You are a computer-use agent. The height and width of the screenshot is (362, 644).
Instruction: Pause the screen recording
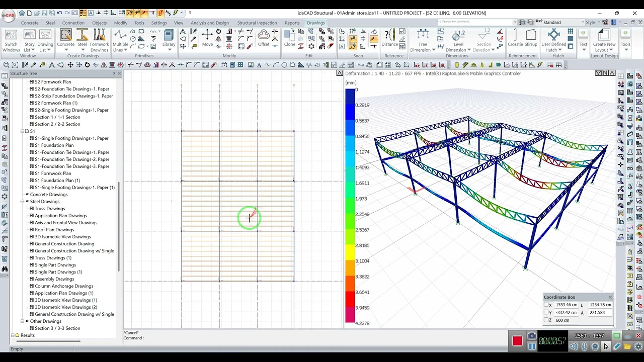tap(532, 346)
